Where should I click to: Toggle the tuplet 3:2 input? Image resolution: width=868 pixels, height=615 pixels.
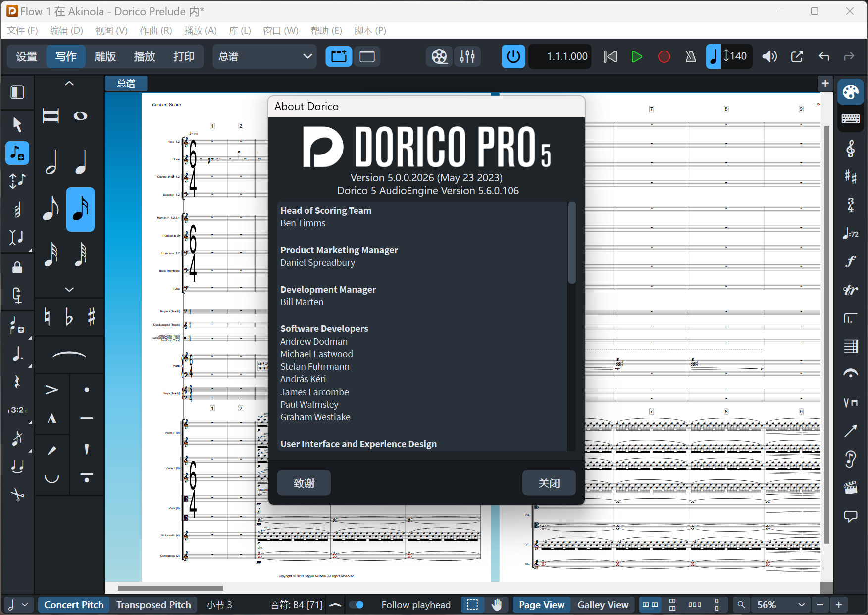point(17,410)
